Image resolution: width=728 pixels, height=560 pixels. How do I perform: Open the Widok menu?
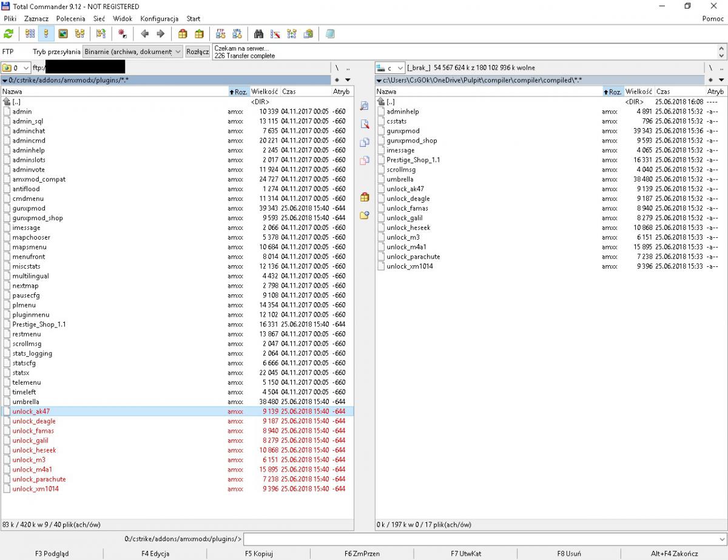[x=123, y=19]
